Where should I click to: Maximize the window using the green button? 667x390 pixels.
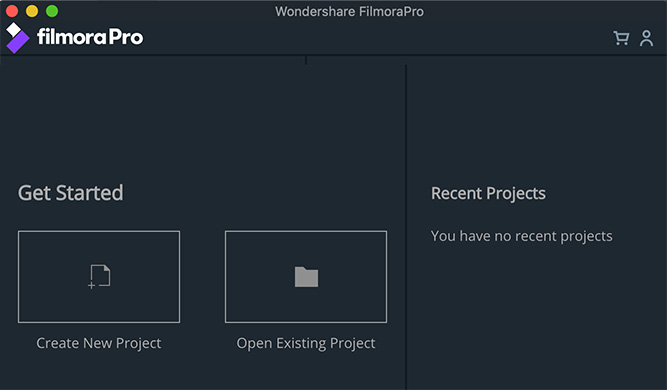tap(52, 11)
